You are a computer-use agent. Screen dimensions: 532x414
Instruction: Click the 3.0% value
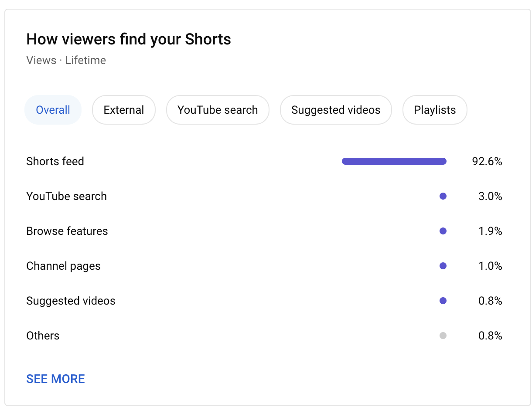[x=490, y=197]
